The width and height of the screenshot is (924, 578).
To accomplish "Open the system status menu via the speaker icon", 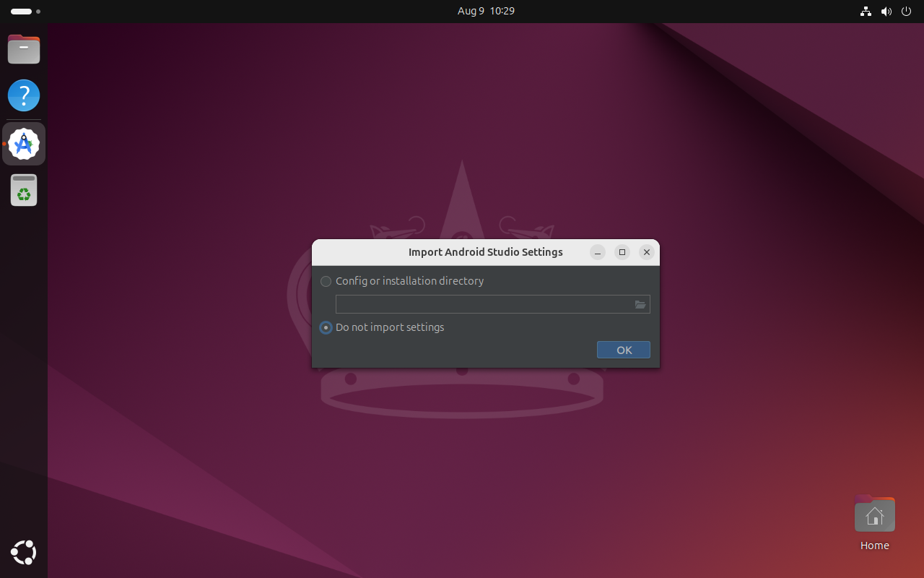I will [886, 12].
